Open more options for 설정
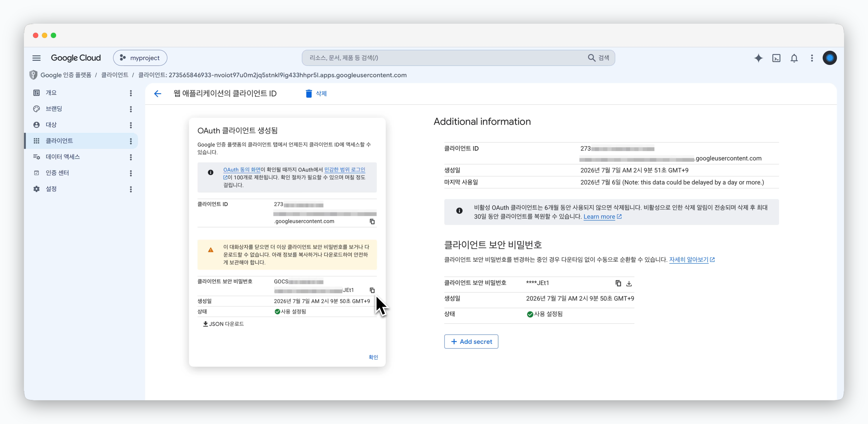 (x=131, y=189)
